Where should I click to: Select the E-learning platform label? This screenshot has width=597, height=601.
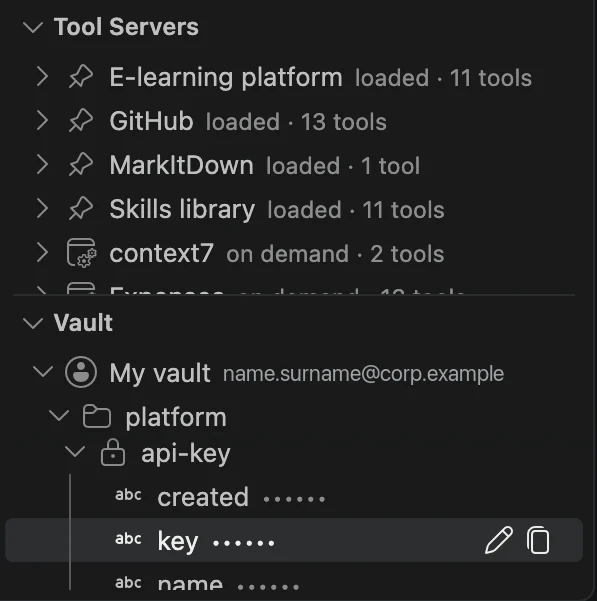point(226,77)
